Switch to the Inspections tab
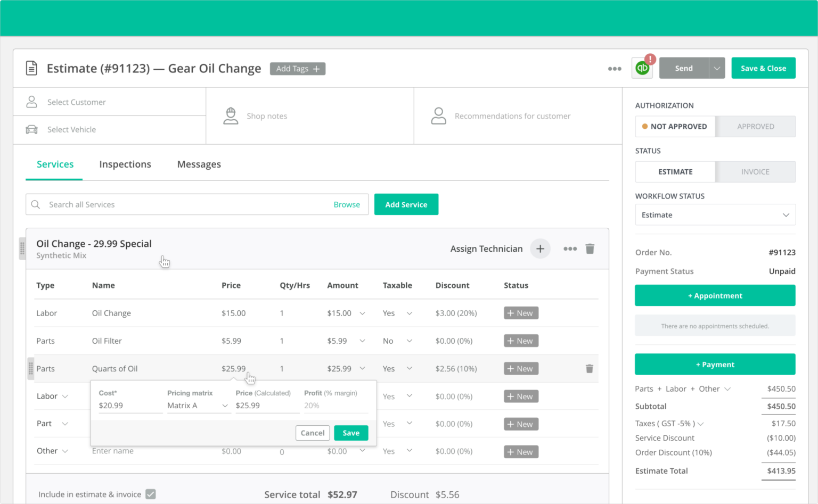818x504 pixels. (x=125, y=164)
